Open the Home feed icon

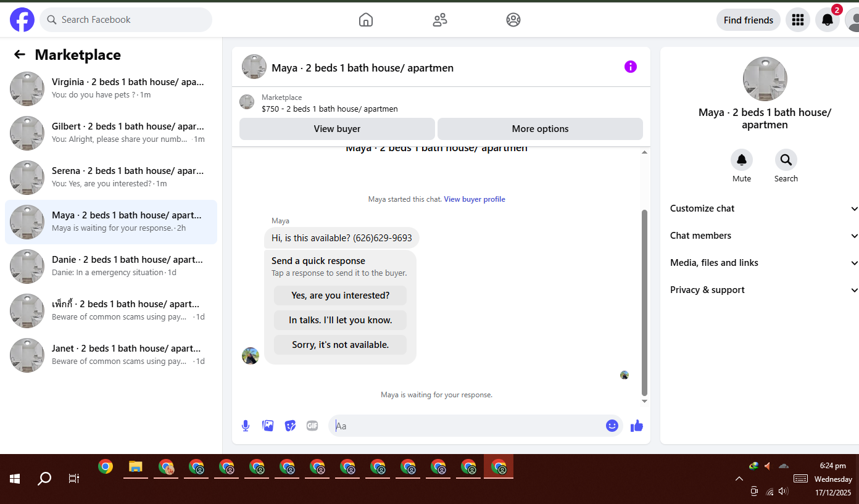(366, 20)
